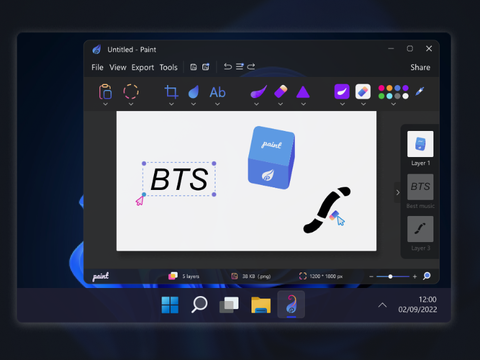
Task: Open taskbar Search
Action: point(199,304)
